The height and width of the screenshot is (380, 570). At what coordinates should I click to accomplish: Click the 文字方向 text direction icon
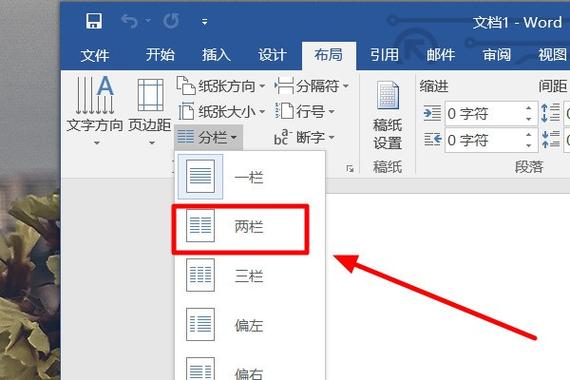95,95
